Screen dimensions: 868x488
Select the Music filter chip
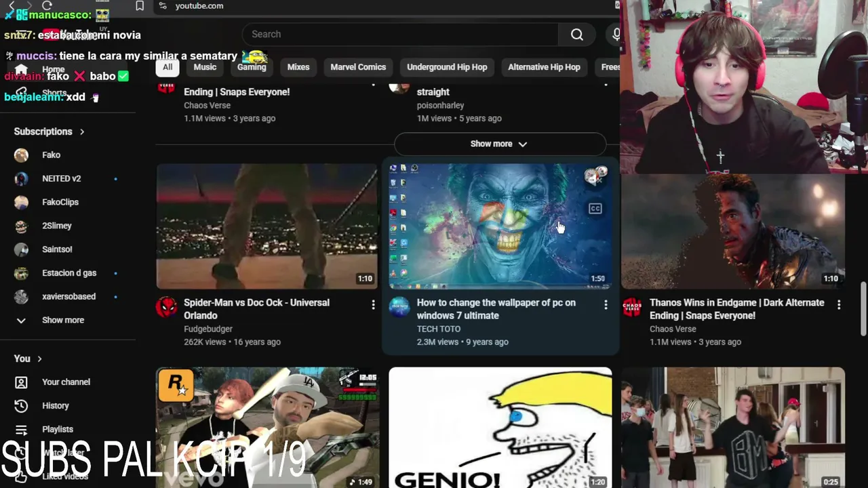coord(205,67)
